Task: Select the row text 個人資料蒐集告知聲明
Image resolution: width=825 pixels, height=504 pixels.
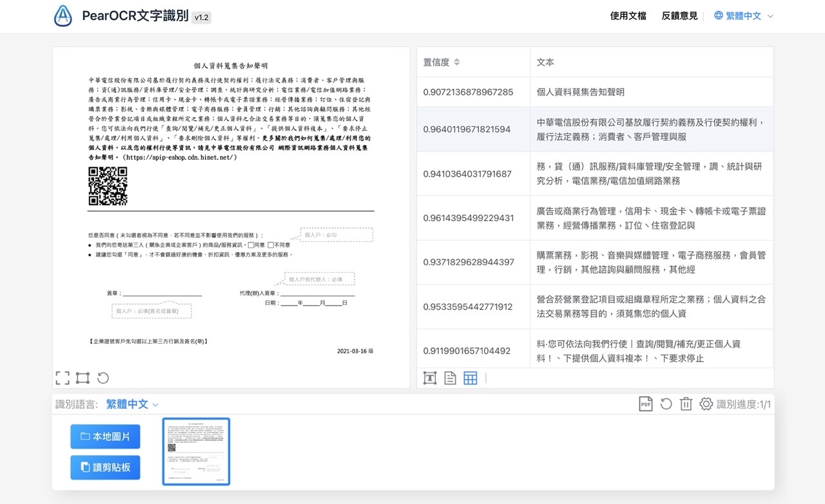Action: click(x=581, y=92)
